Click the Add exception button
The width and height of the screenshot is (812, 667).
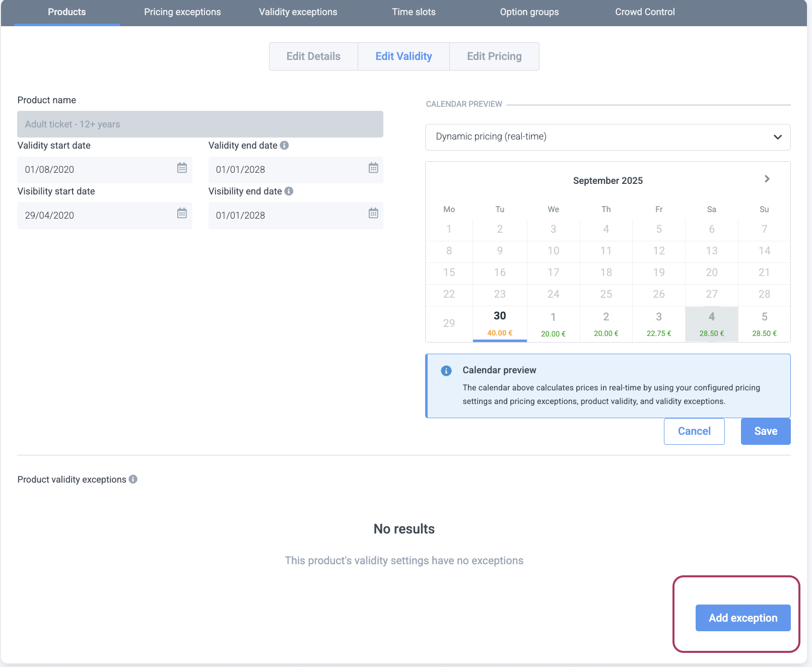coord(743,618)
